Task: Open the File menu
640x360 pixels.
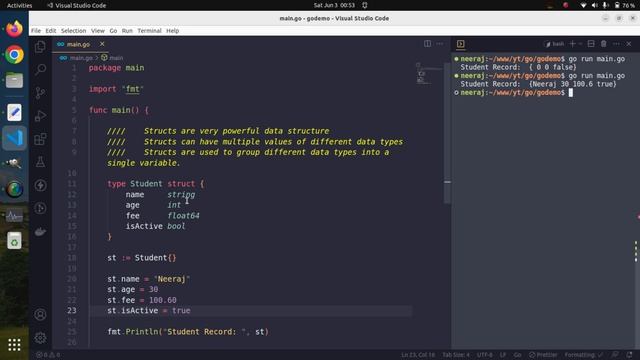Action: (x=36, y=31)
